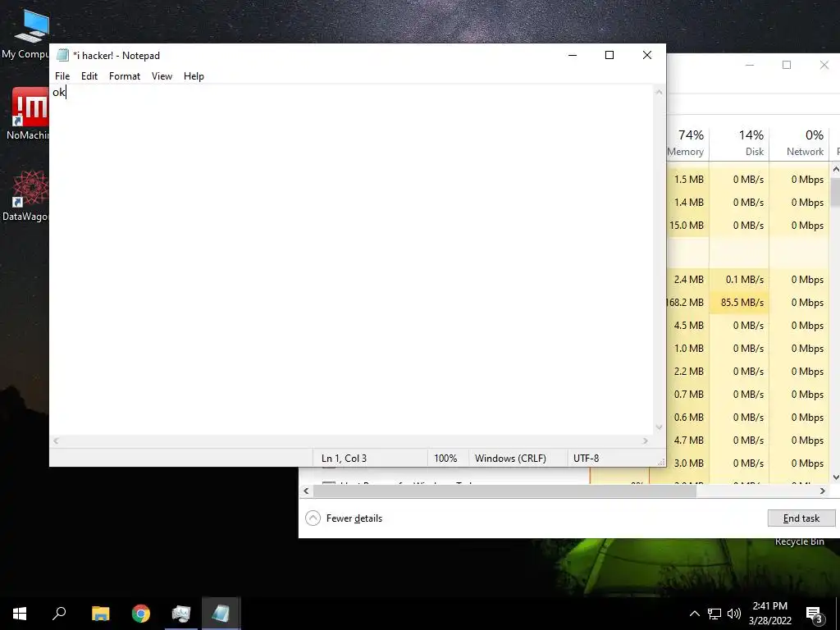Click UTF-8 encoding status entry
Screen dimensions: 840x630
pos(586,458)
